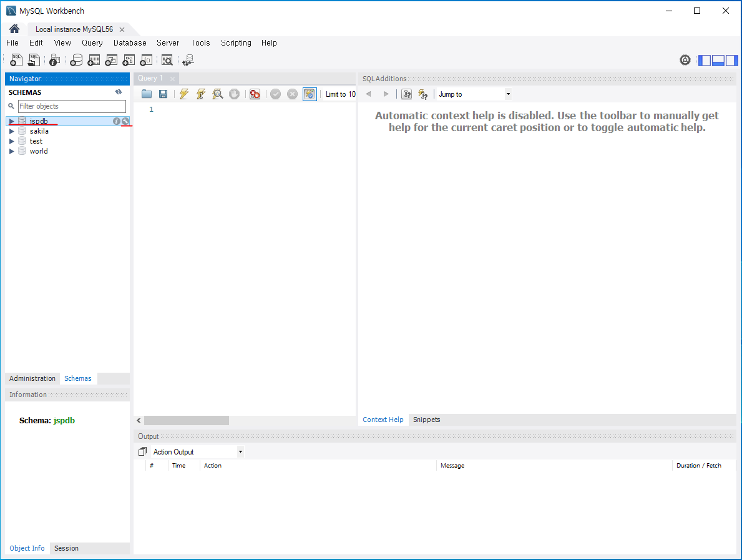The height and width of the screenshot is (560, 742).
Task: Select the Object Info tab
Action: [x=27, y=548]
